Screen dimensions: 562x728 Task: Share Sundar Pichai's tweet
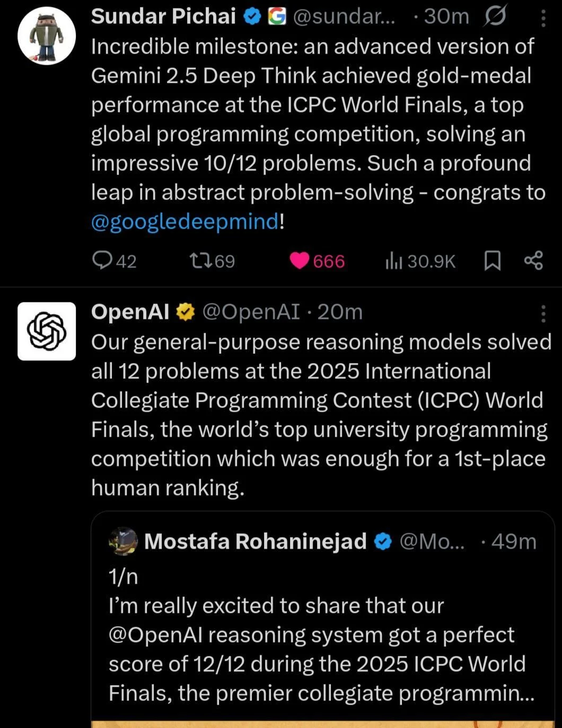point(533,261)
